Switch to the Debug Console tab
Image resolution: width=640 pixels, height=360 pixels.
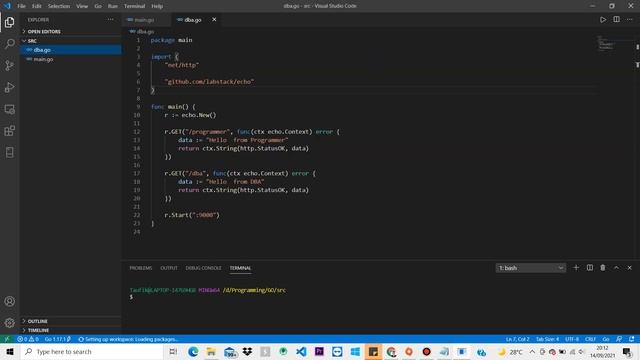pos(203,268)
